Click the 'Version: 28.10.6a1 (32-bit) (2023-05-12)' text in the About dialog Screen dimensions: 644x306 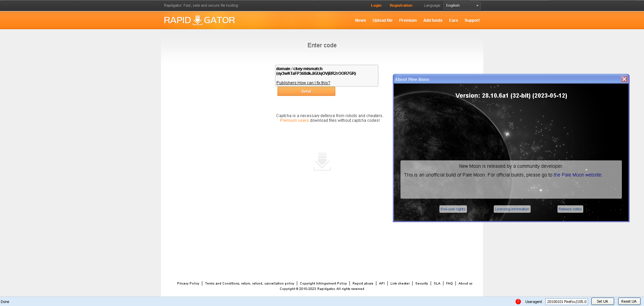point(511,96)
